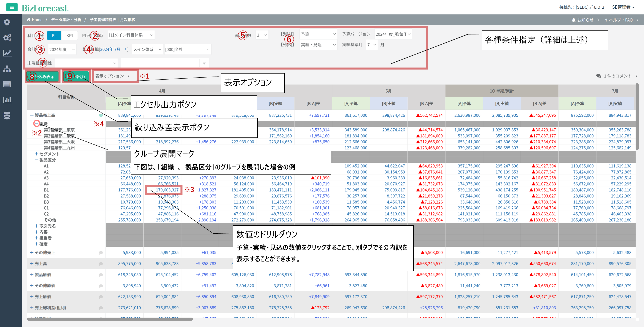This screenshot has width=644, height=327.
Task: Open the bar chart icon in sidebar
Action: [7, 100]
